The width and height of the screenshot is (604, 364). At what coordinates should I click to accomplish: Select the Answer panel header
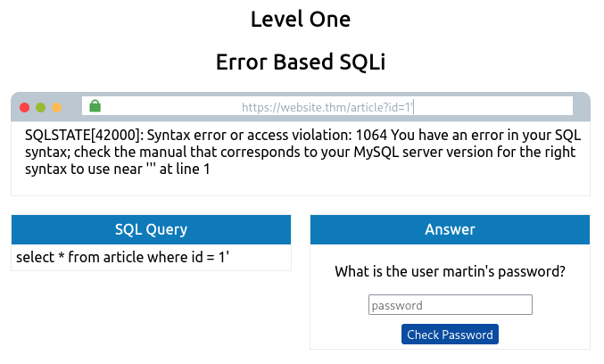(450, 229)
